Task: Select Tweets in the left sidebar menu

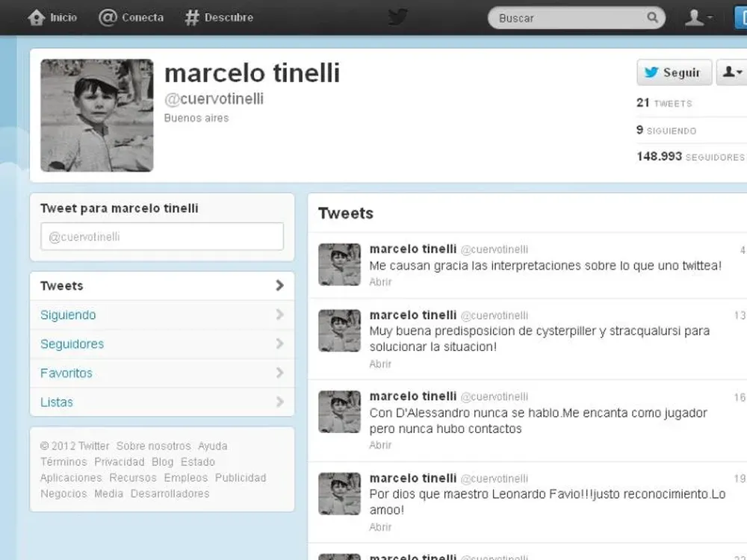Action: pos(61,286)
